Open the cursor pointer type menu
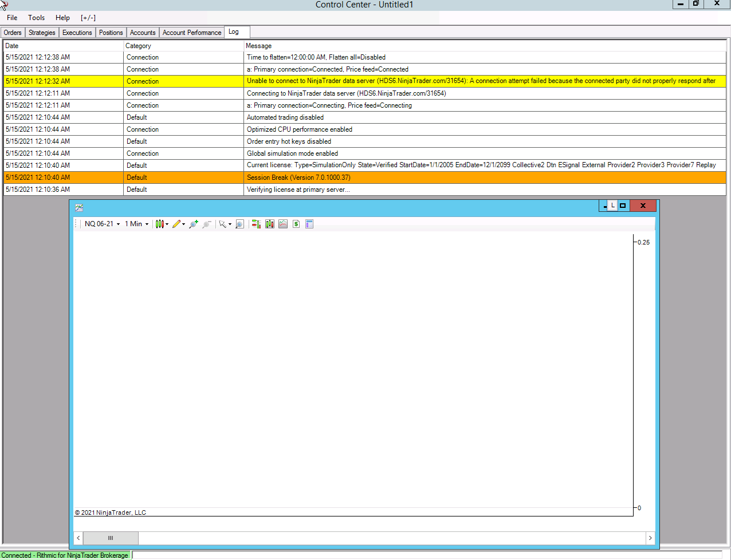Screen dimensions: 731x560 (x=225, y=224)
